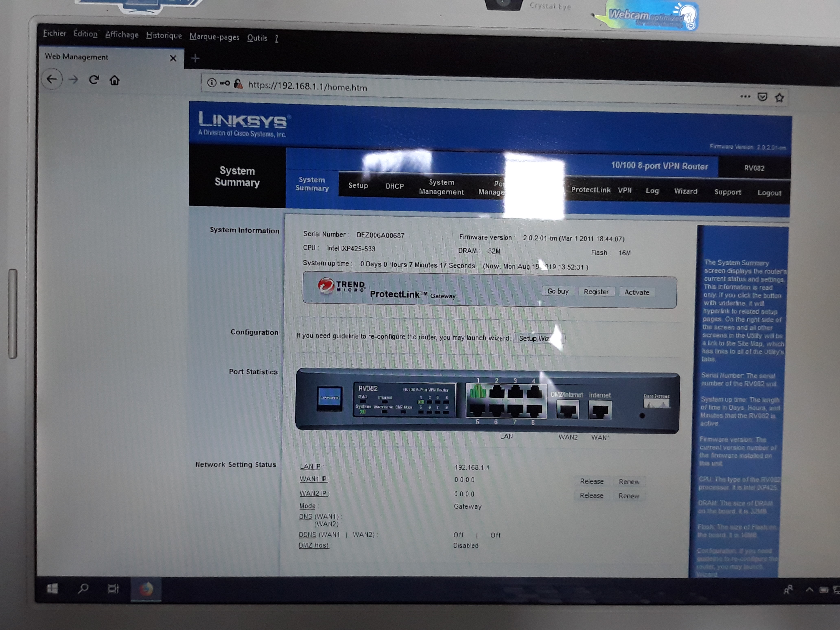This screenshot has height=630, width=840.
Task: Close the Web Management tab
Action: point(173,58)
